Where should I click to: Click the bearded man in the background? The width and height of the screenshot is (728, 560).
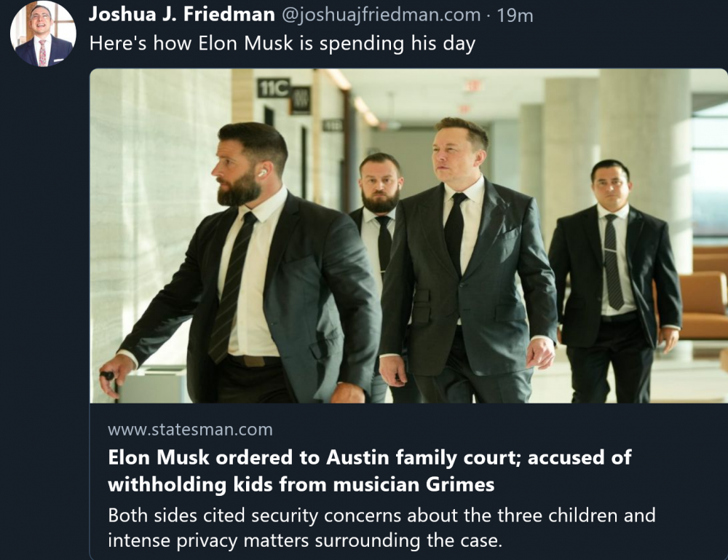tap(380, 189)
